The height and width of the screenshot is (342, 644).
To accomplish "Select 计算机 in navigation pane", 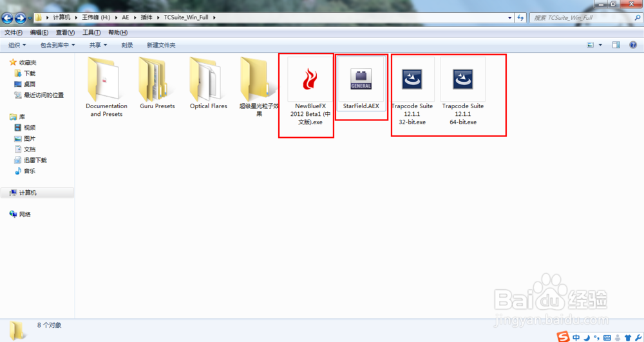I will pyautogui.click(x=37, y=193).
